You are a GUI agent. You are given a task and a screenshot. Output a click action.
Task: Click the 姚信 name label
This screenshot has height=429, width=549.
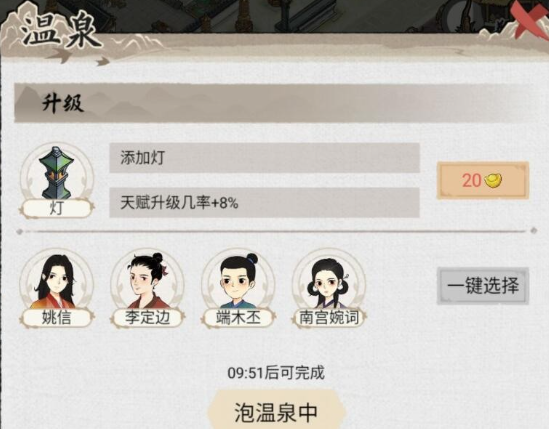tap(56, 318)
